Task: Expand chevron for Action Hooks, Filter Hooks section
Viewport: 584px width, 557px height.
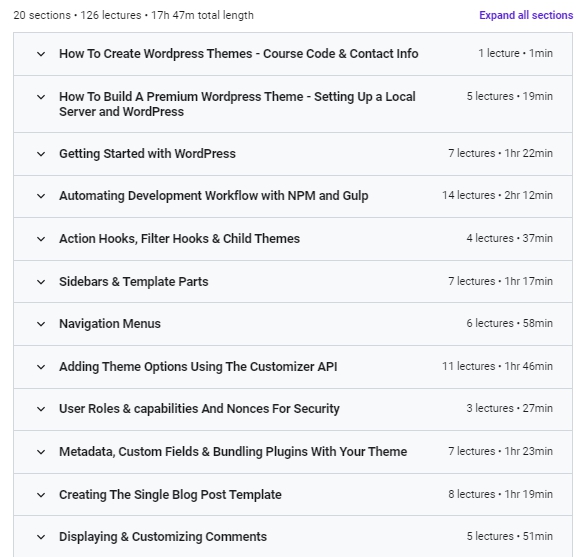Action: [41, 239]
